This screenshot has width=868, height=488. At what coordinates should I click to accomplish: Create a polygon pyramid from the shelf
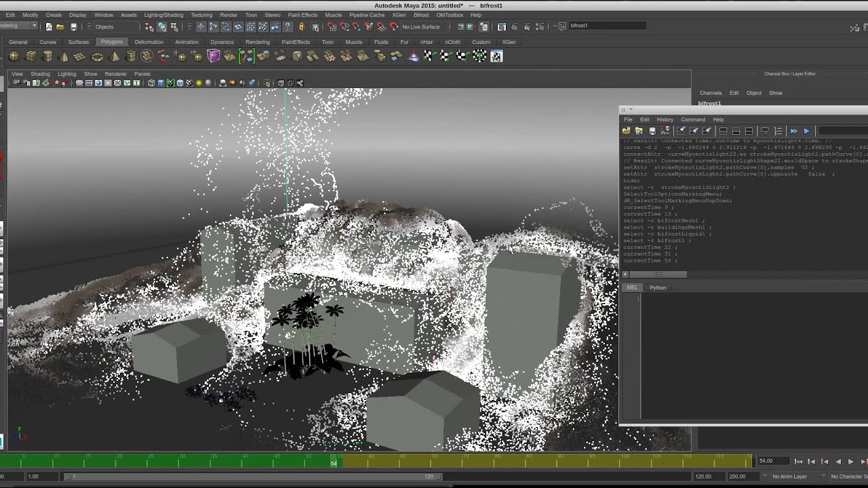[114, 56]
